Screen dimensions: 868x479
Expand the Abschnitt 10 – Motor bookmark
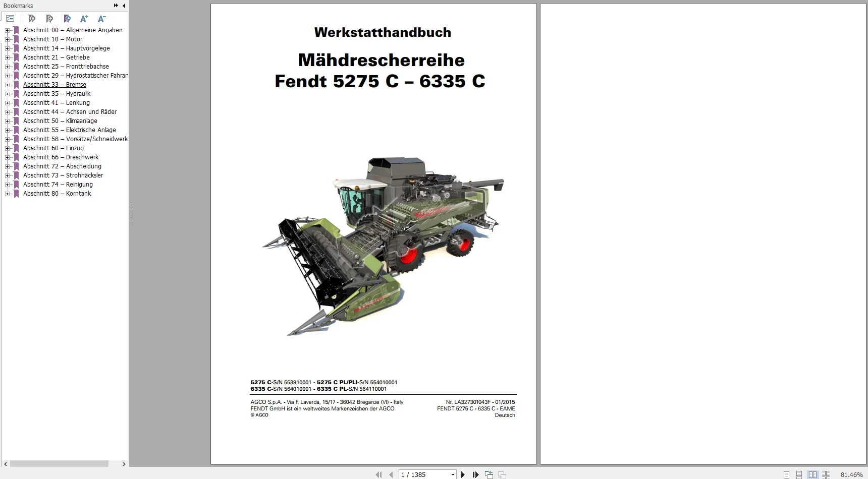click(7, 39)
